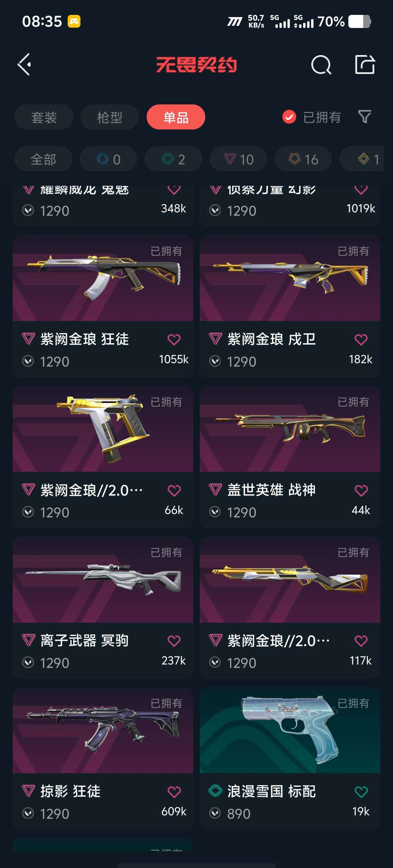Open the 紫阙金琅 狂徒 rifle thumbnail
This screenshot has height=868, width=393.
[103, 278]
